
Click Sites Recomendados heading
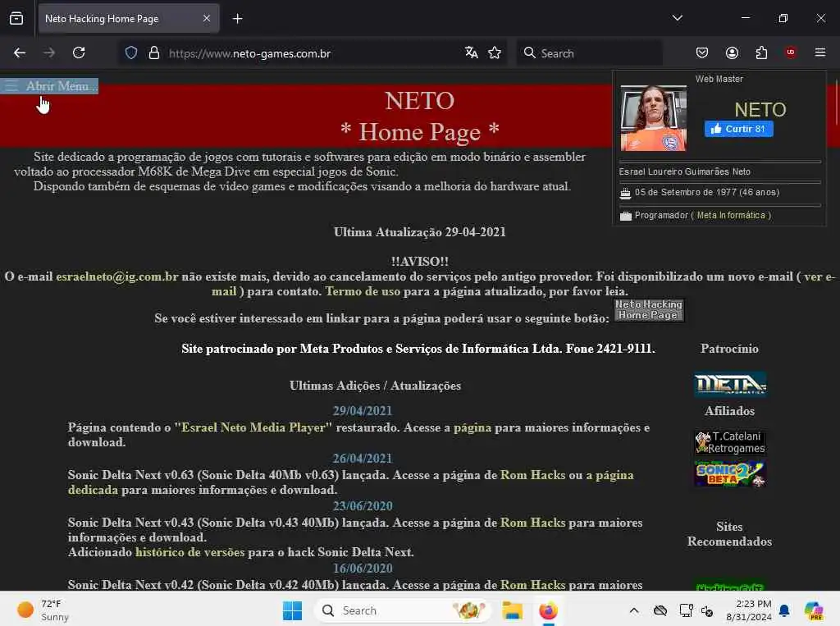[x=729, y=534]
